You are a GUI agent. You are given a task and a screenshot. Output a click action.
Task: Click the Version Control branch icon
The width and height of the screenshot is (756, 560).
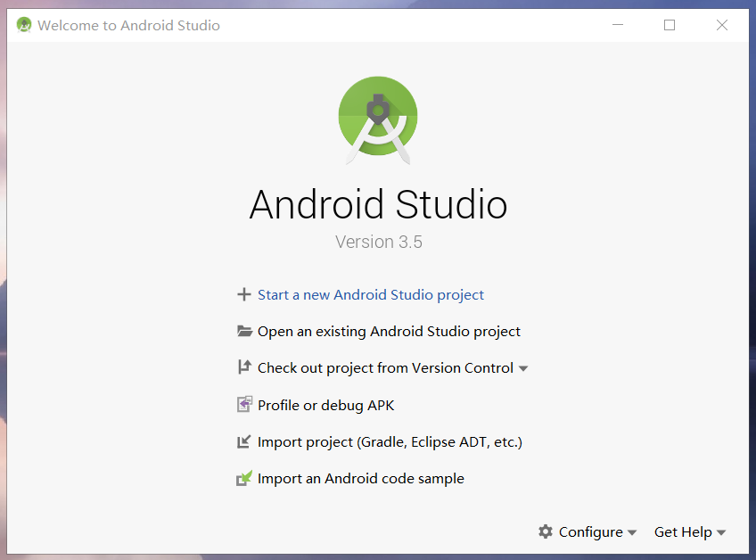tap(242, 367)
